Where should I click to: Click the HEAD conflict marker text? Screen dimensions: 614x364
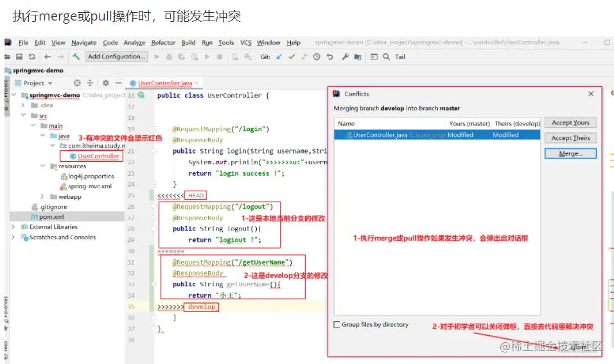[195, 195]
